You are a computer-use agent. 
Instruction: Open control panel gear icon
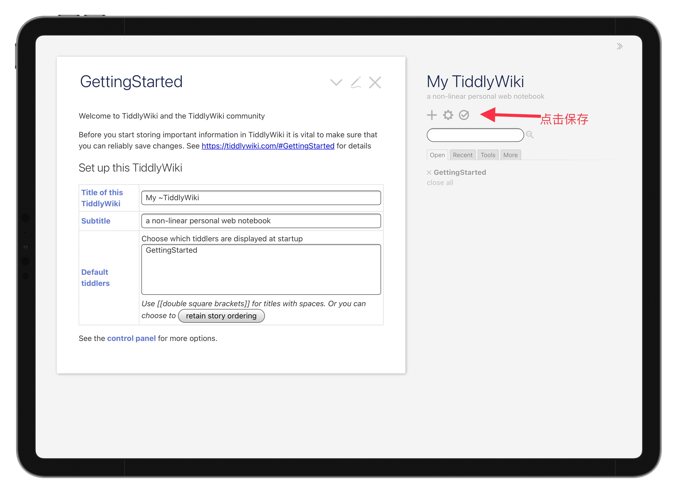pos(448,115)
